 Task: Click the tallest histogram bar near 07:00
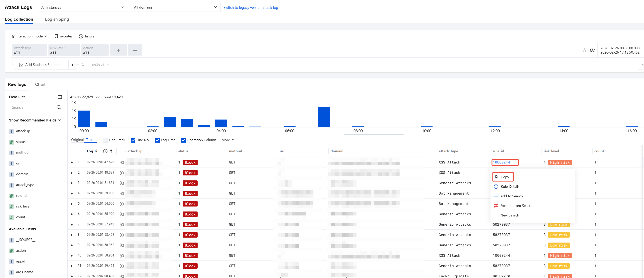[324, 117]
